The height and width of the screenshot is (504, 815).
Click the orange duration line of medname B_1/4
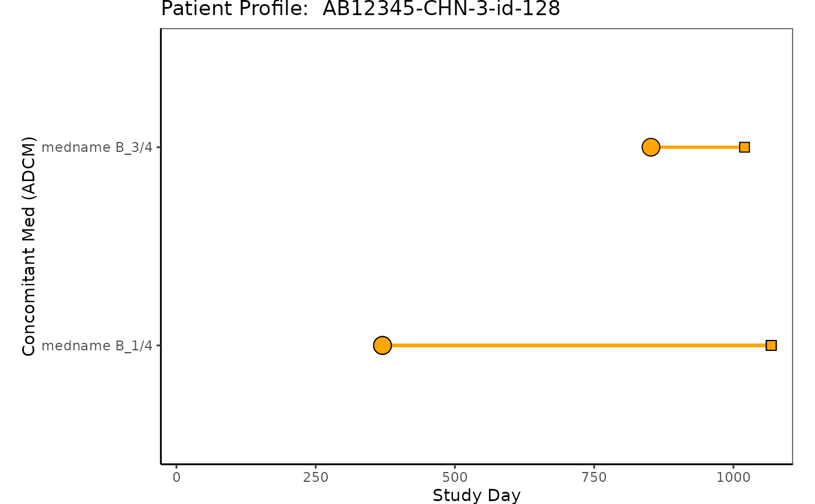[x=576, y=345]
